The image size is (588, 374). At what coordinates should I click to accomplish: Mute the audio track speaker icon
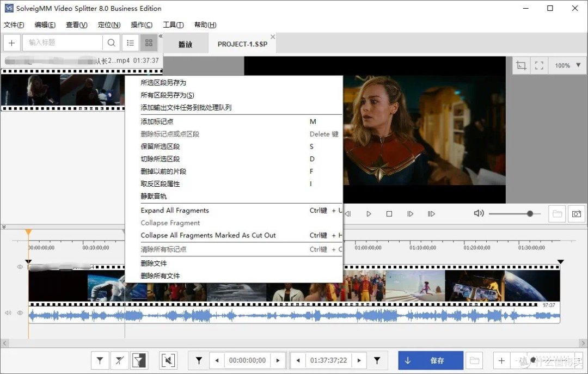click(8, 312)
